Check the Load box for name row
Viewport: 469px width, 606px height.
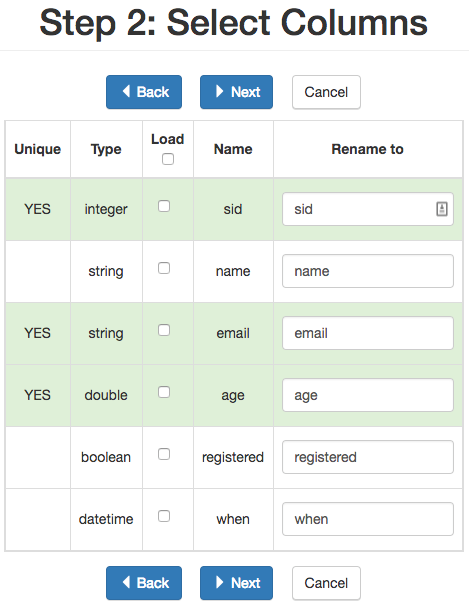[x=164, y=268]
